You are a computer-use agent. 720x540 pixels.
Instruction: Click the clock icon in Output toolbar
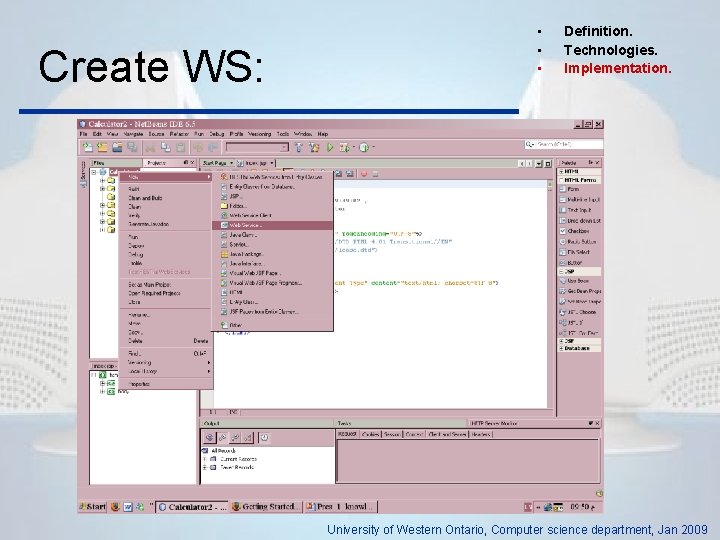click(x=264, y=438)
